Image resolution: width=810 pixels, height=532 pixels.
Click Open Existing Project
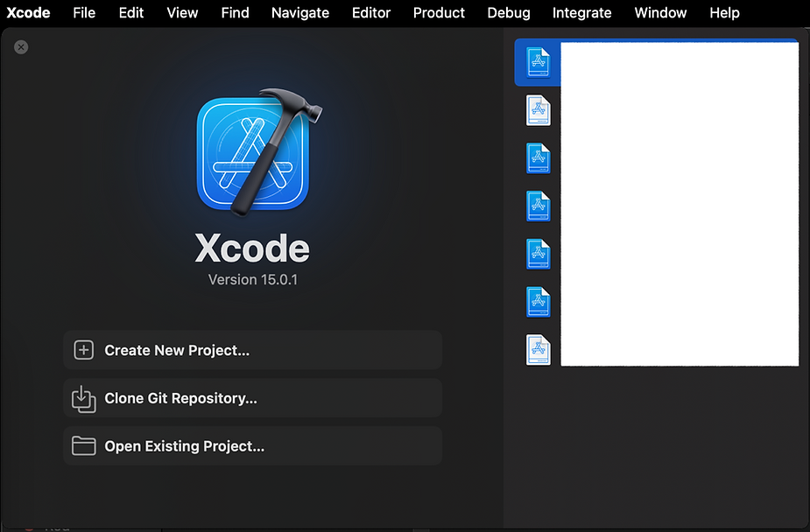184,445
